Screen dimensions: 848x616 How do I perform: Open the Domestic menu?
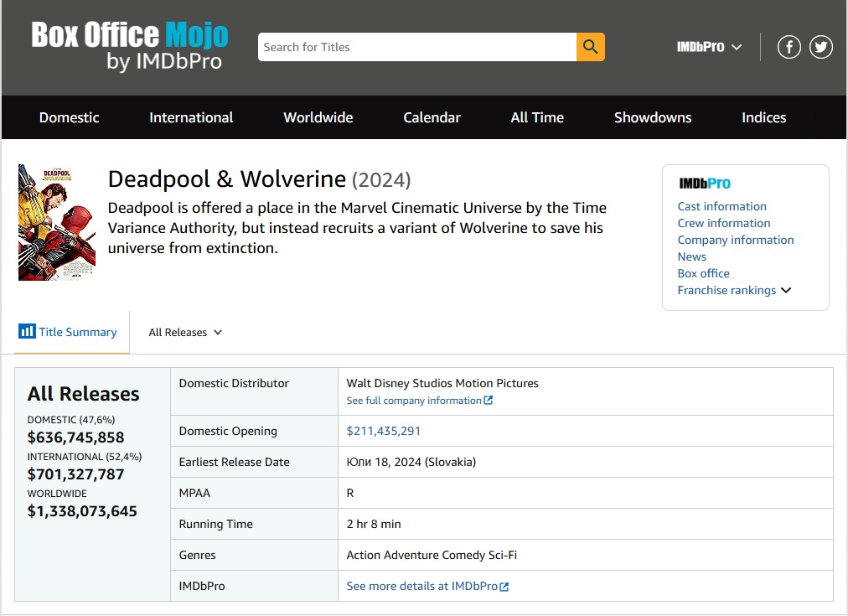pos(70,117)
